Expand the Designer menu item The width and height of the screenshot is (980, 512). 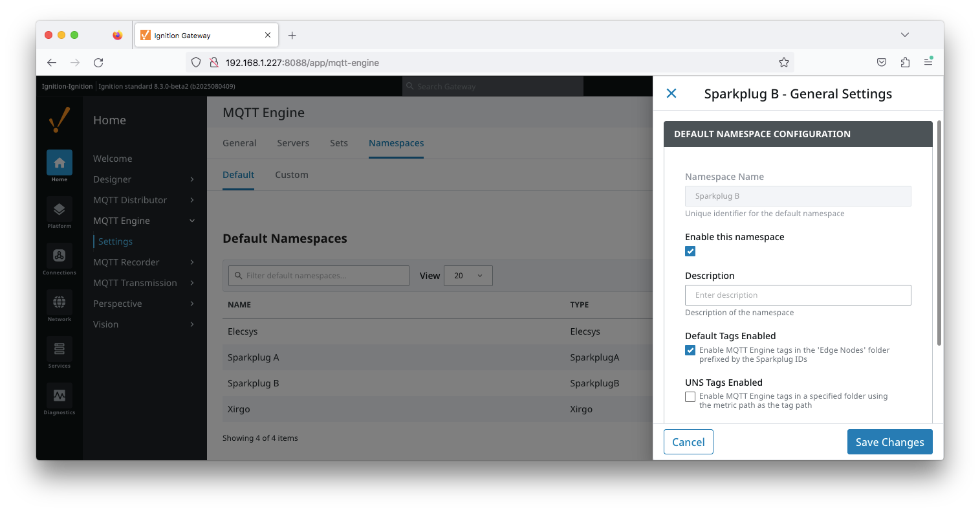(144, 179)
